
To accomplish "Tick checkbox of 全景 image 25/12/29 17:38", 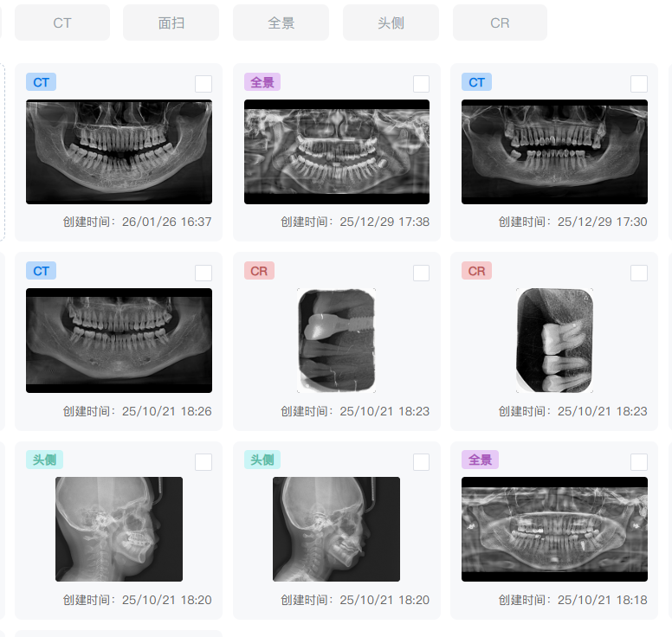I will tap(421, 84).
